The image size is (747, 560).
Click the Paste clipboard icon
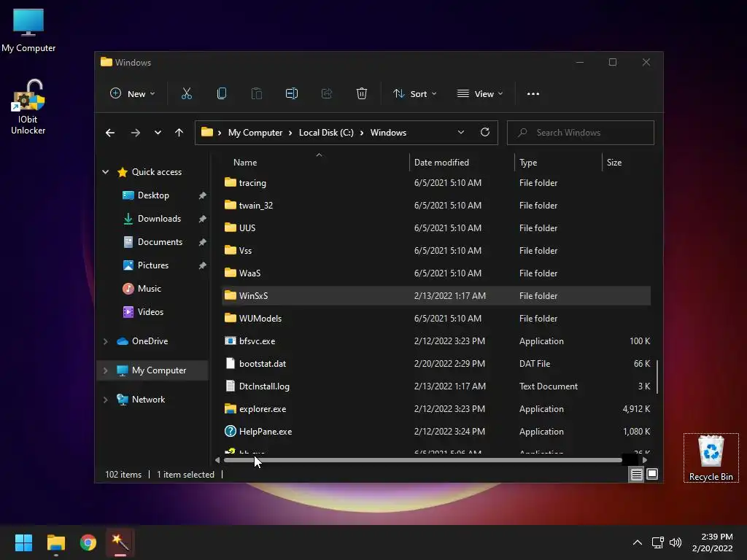coord(256,94)
